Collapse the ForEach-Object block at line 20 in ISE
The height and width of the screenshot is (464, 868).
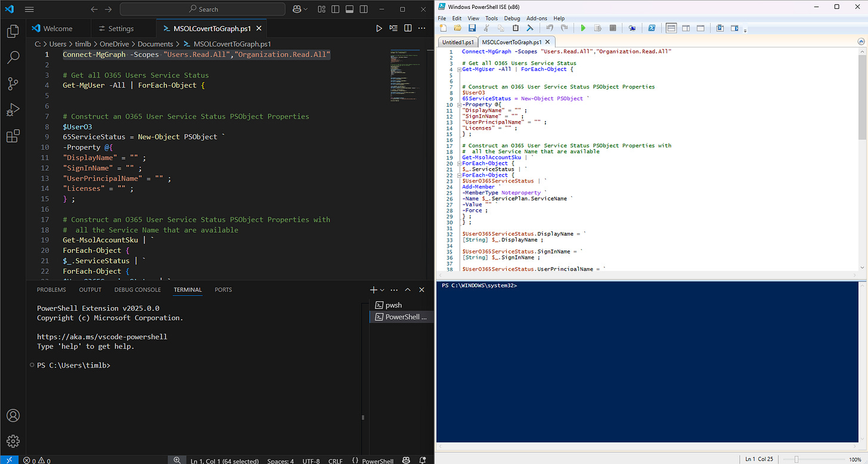pyautogui.click(x=459, y=163)
